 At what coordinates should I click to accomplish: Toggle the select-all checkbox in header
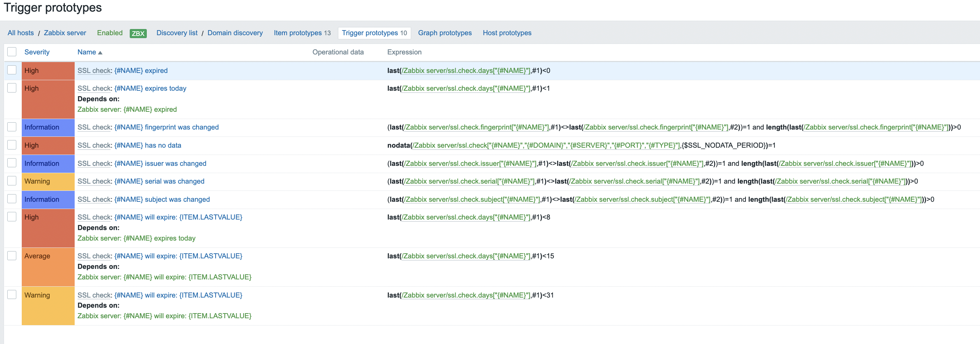click(12, 52)
